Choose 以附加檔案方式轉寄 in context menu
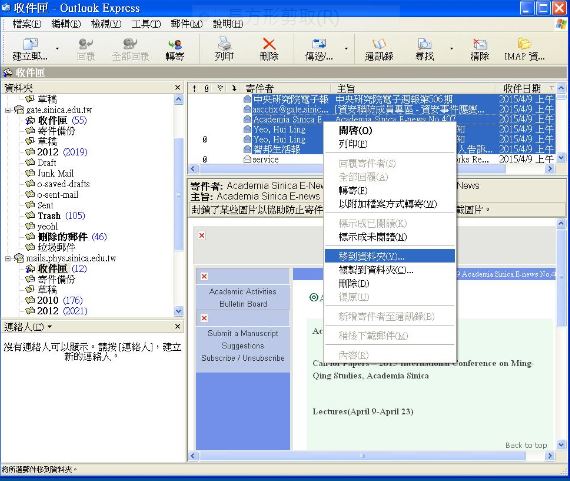 pos(390,204)
